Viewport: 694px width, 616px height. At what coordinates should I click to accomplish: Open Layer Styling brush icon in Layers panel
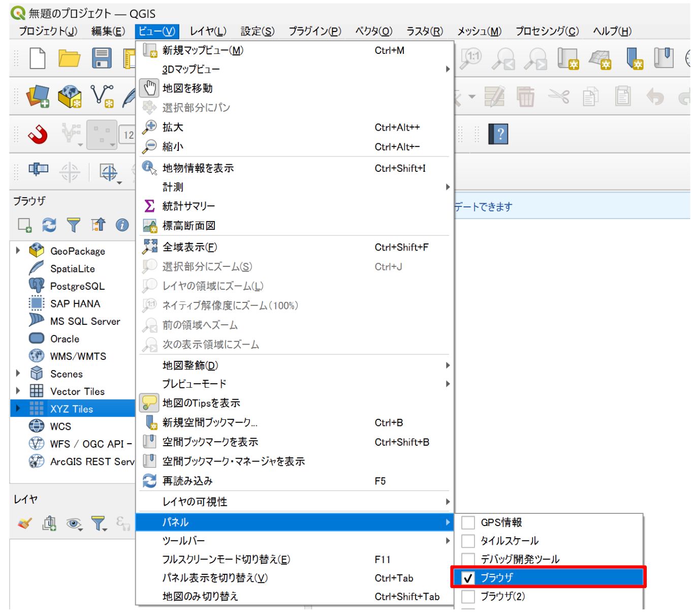click(x=24, y=523)
